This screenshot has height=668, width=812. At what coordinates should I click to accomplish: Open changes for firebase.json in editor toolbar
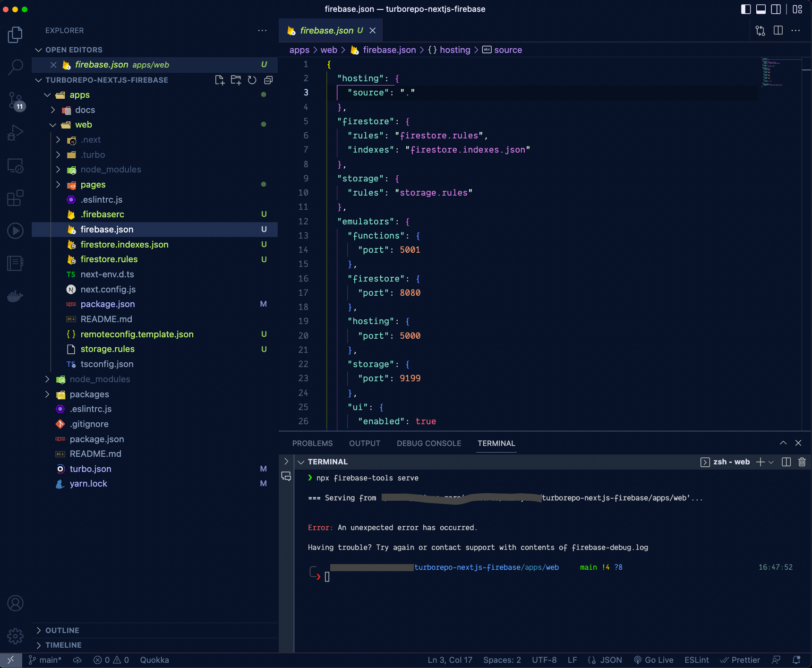[x=760, y=31]
